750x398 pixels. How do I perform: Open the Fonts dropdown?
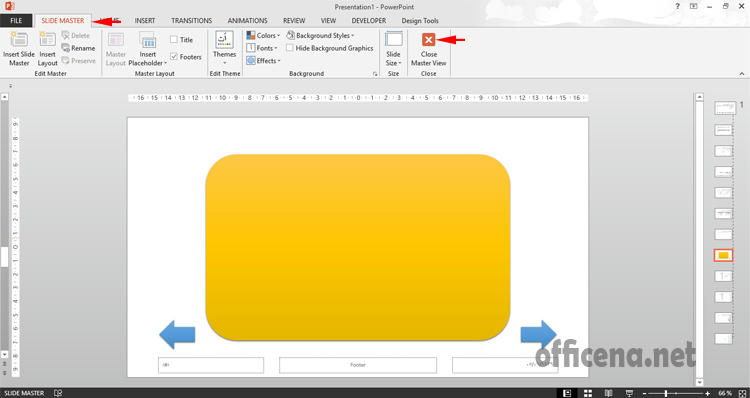[262, 48]
